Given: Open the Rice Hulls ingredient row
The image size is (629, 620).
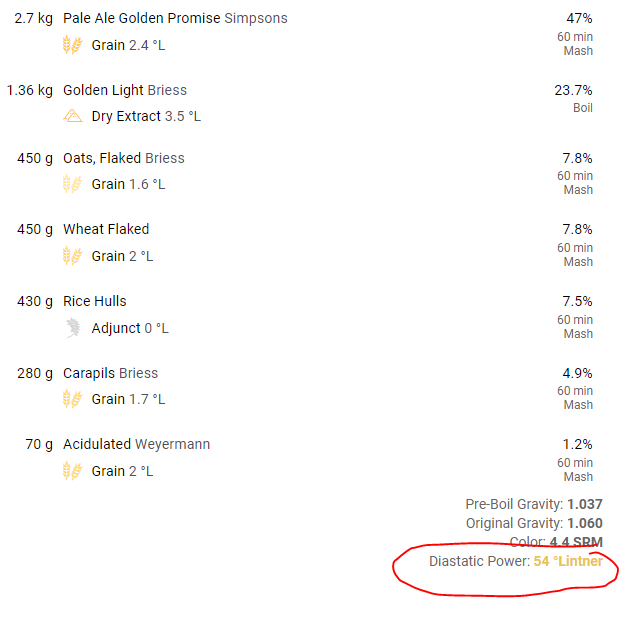Looking at the screenshot, I should pyautogui.click(x=95, y=301).
